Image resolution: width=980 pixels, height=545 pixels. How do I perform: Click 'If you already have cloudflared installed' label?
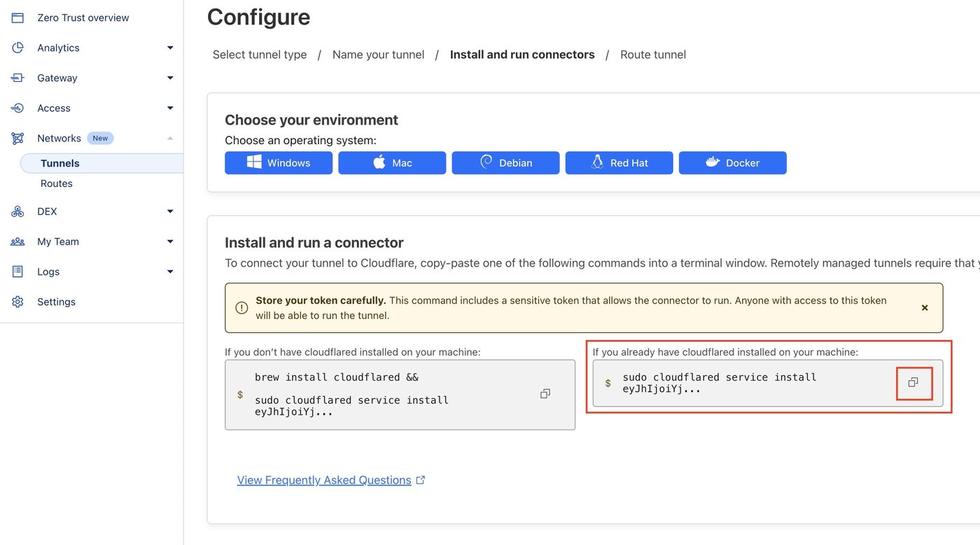pyautogui.click(x=725, y=352)
